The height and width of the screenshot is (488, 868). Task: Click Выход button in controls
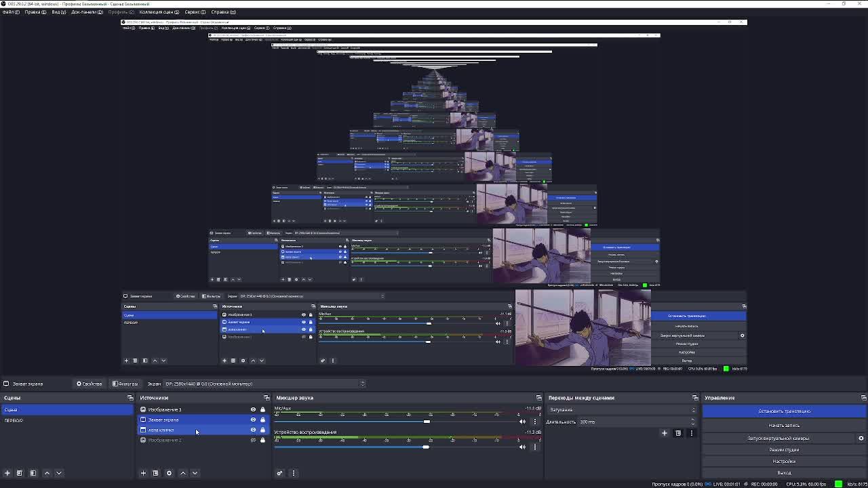coord(785,473)
